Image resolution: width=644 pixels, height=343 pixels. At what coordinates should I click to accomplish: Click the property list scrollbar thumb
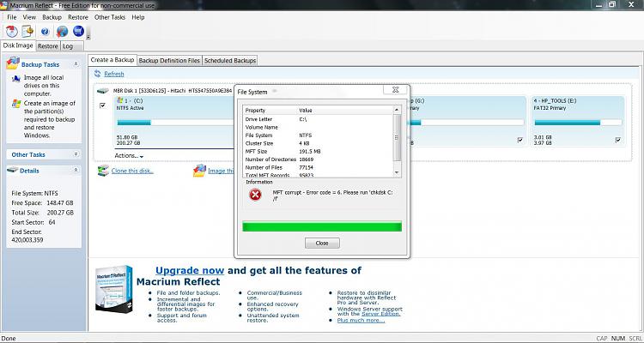click(397, 137)
